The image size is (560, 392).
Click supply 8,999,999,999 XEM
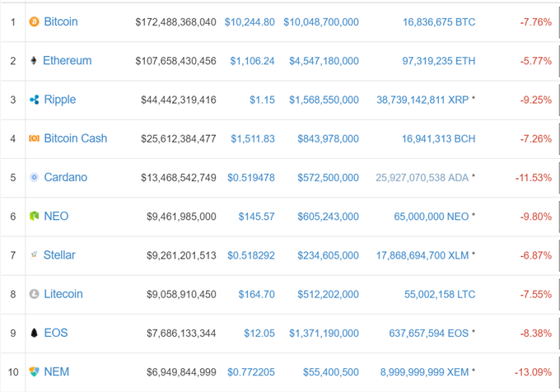pyautogui.click(x=424, y=372)
